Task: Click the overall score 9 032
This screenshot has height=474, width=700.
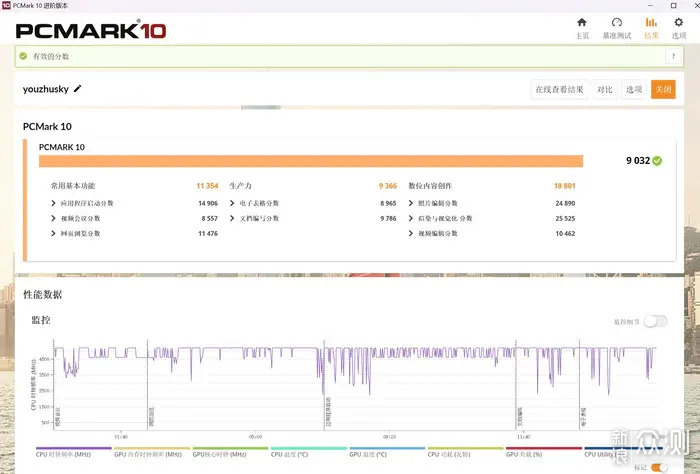Action: (x=638, y=161)
